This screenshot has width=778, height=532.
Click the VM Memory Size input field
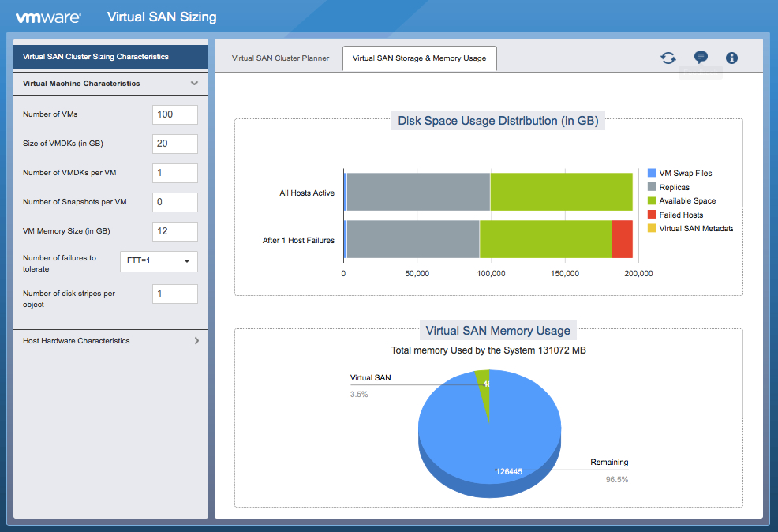pyautogui.click(x=174, y=231)
